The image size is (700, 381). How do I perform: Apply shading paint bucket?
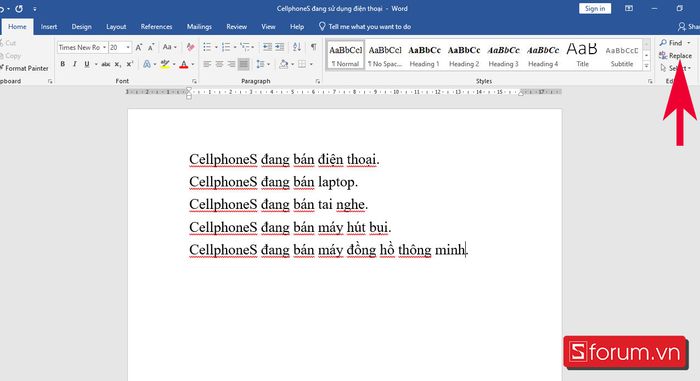coord(283,64)
